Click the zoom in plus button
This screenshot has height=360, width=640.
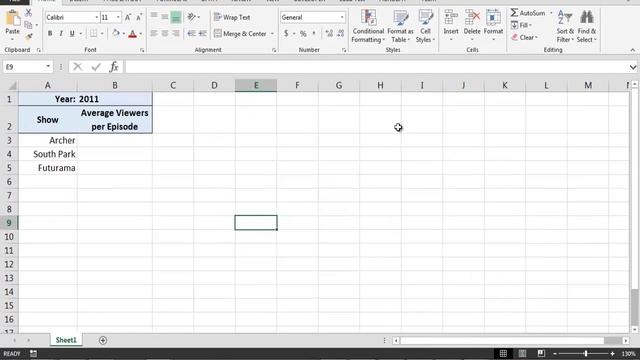point(612,353)
